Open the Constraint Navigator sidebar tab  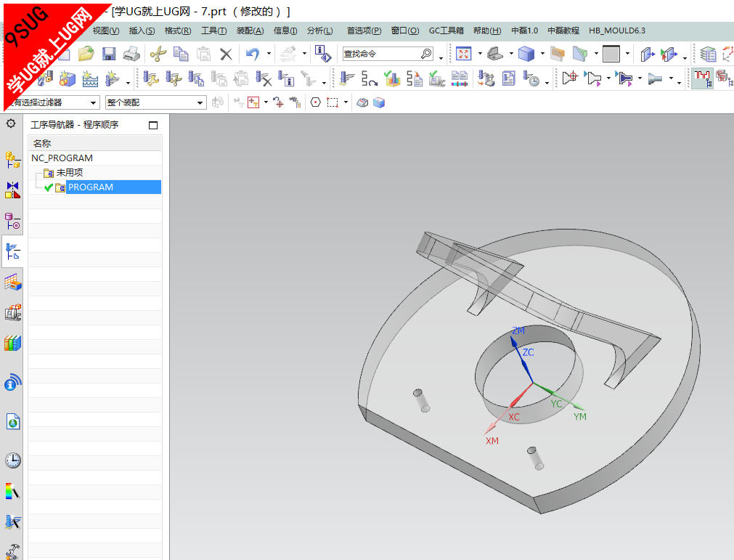click(x=12, y=190)
